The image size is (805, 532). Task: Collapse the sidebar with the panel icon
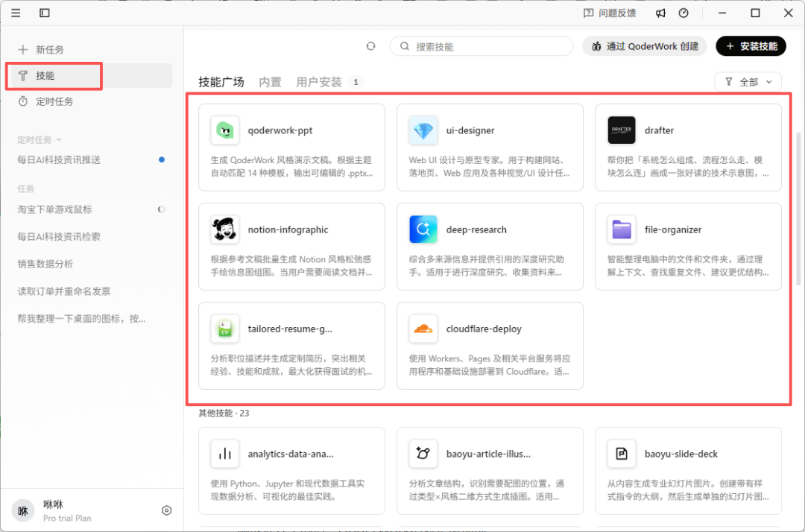click(44, 13)
